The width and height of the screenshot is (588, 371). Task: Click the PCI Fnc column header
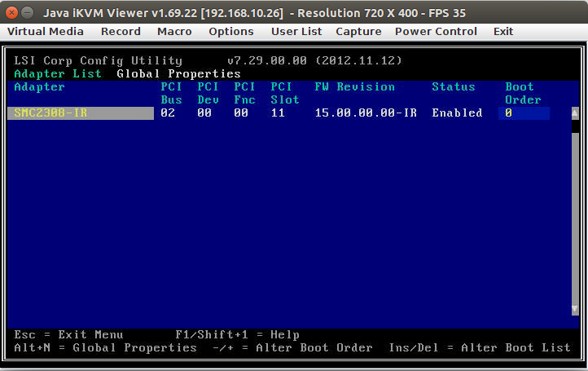click(244, 93)
